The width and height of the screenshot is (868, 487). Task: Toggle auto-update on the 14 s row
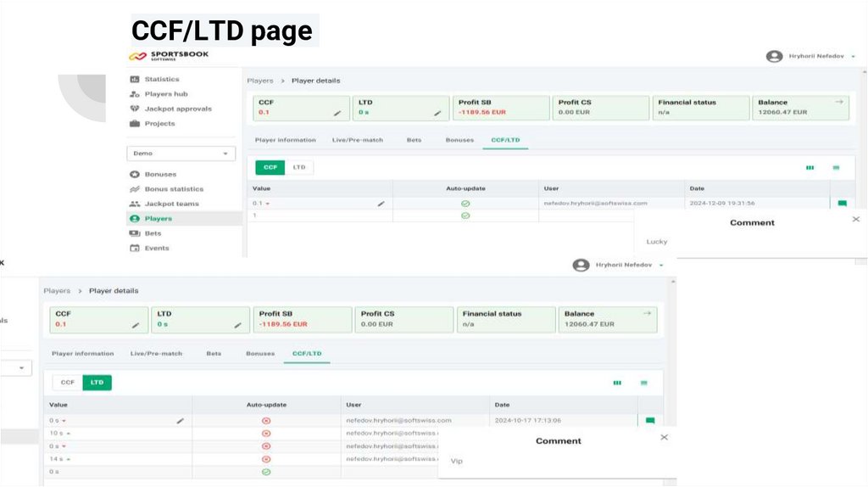[266, 459]
